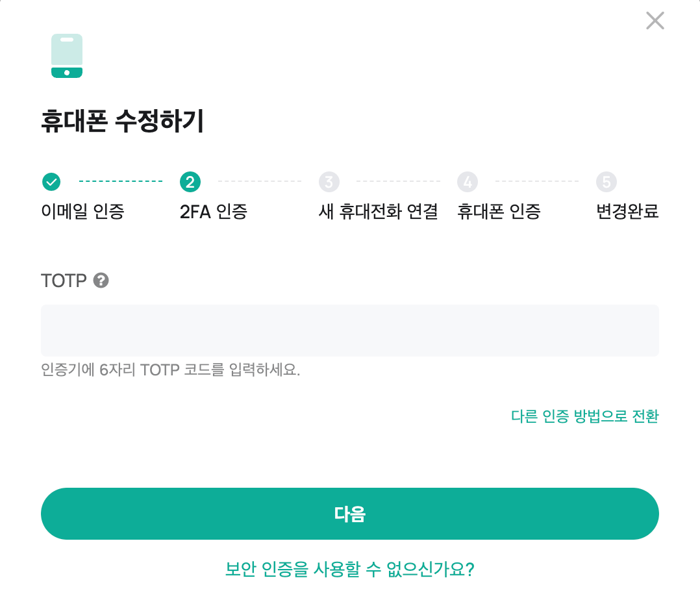The height and width of the screenshot is (604, 700).
Task: Click the 휴대폰 수정하기 heading
Action: [x=123, y=122]
